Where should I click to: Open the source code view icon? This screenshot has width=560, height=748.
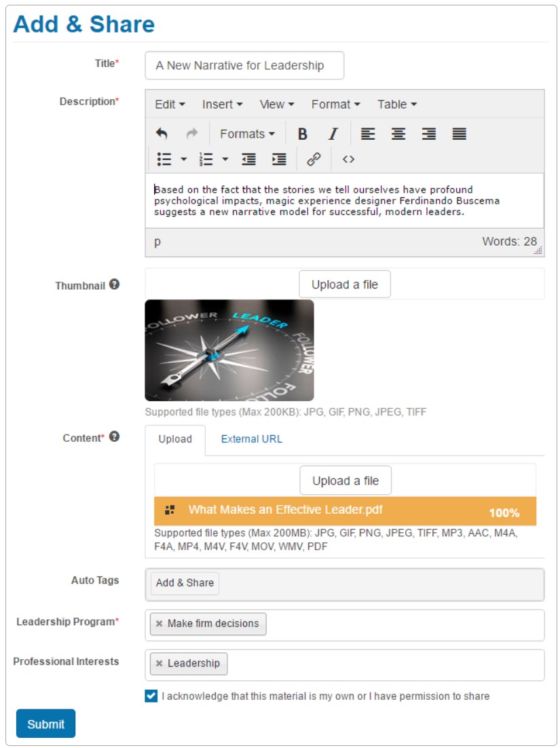pyautogui.click(x=348, y=160)
